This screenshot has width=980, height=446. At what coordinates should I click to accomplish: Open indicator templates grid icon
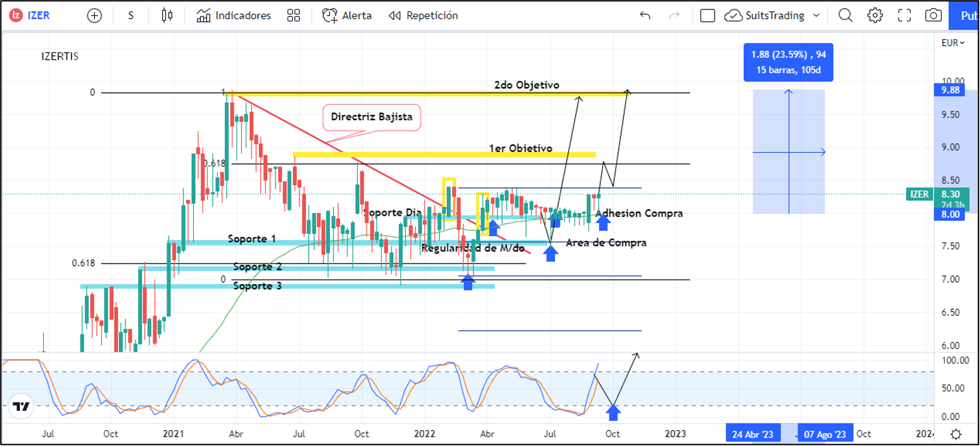[x=293, y=15]
